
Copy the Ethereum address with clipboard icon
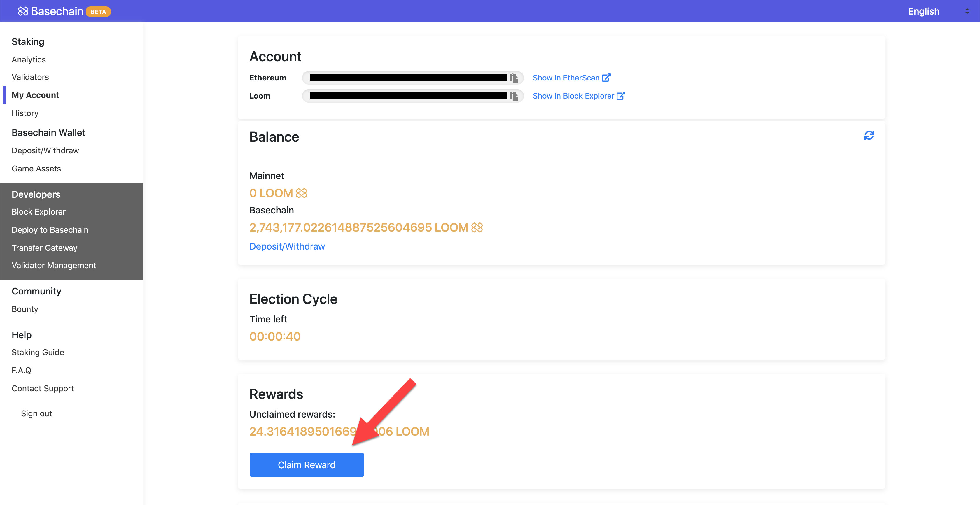coord(514,78)
